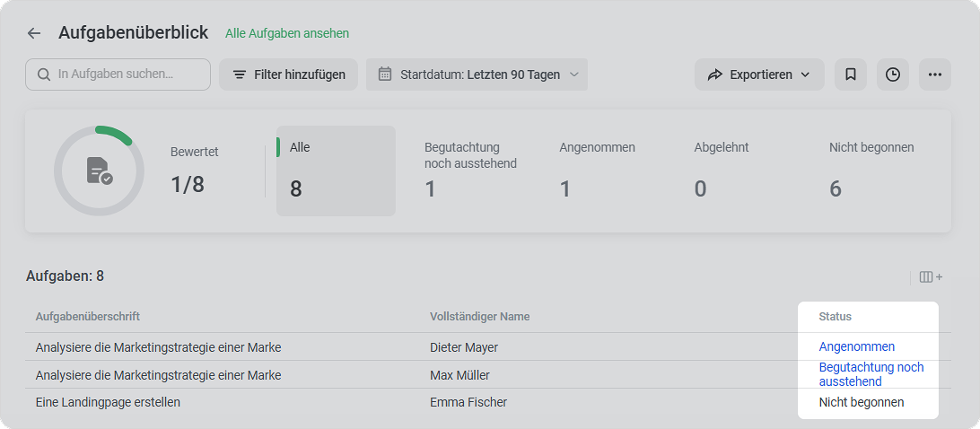Select the Angenommen summary tab

tap(597, 171)
